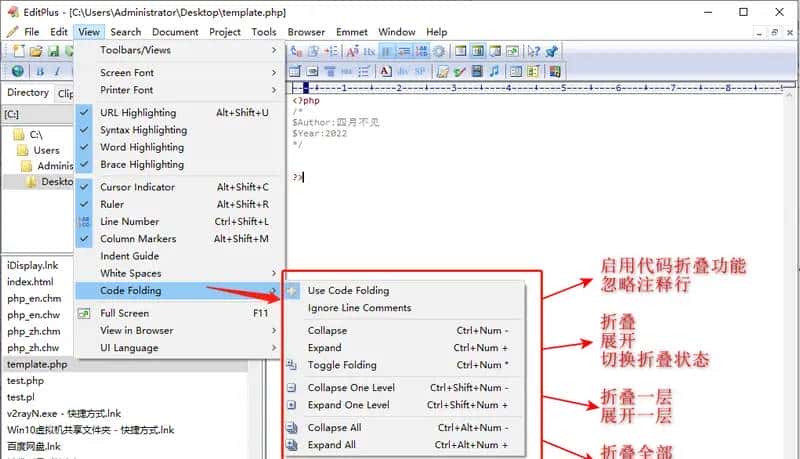Choose Expand All from submenu
The width and height of the screenshot is (800, 459).
[x=405, y=445]
